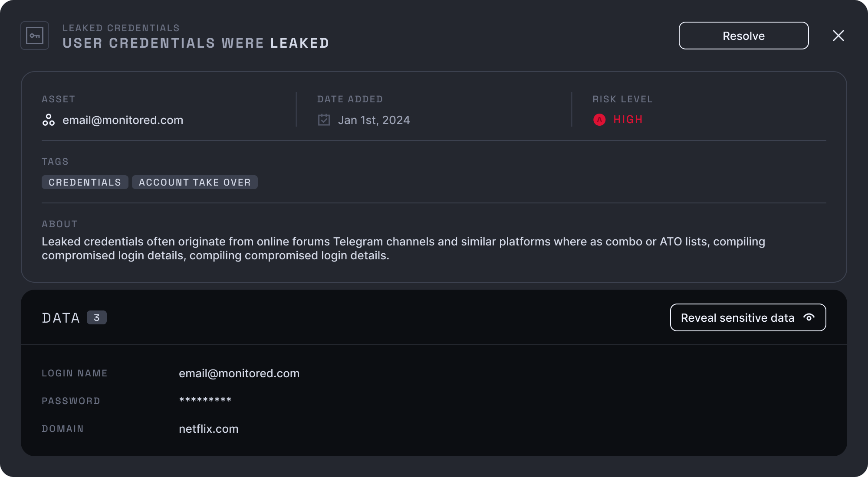The height and width of the screenshot is (477, 868).
Task: Click the DATA section heading
Action: (61, 318)
